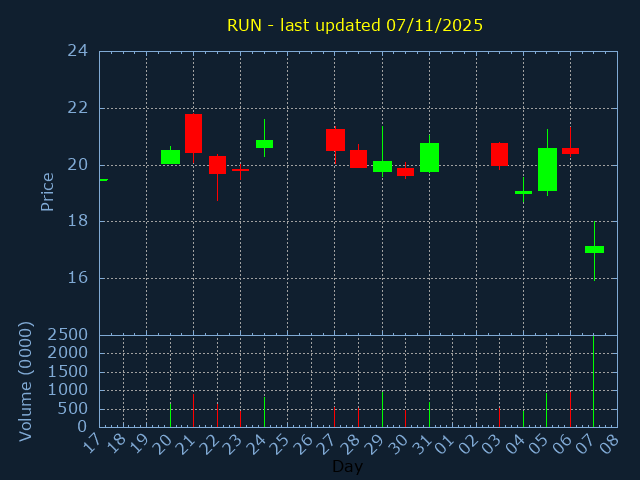Click the 'Day' x-axis label
The image size is (640, 480).
[347, 466]
